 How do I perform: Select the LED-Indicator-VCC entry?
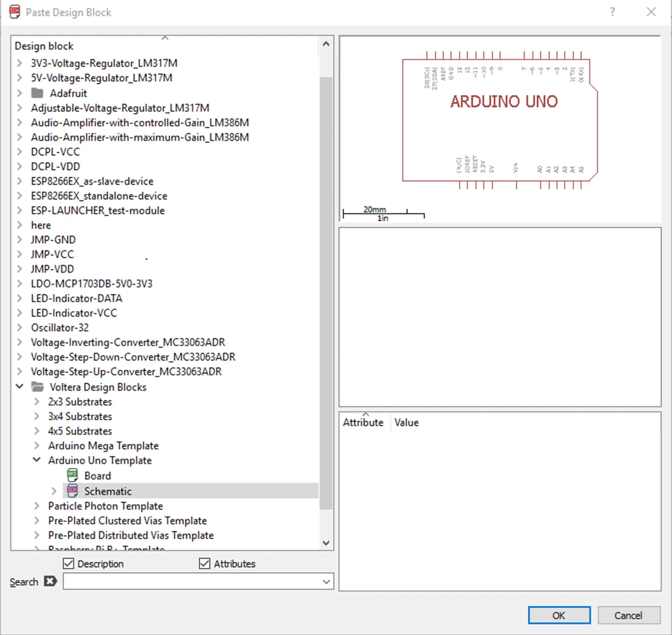coord(74,313)
